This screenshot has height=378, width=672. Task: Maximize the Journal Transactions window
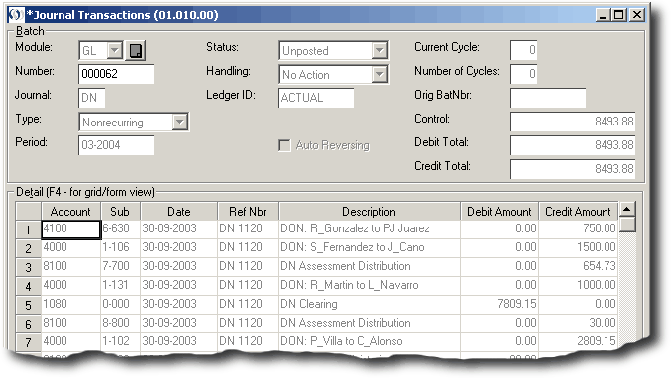pos(618,15)
